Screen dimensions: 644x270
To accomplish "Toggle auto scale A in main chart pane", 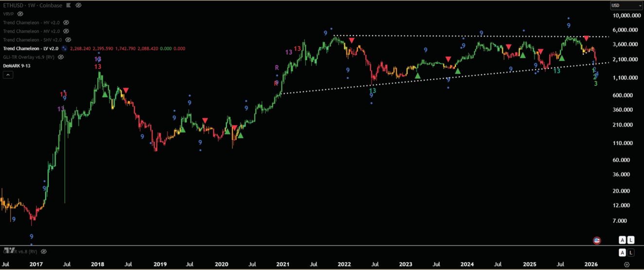I will (622, 240).
